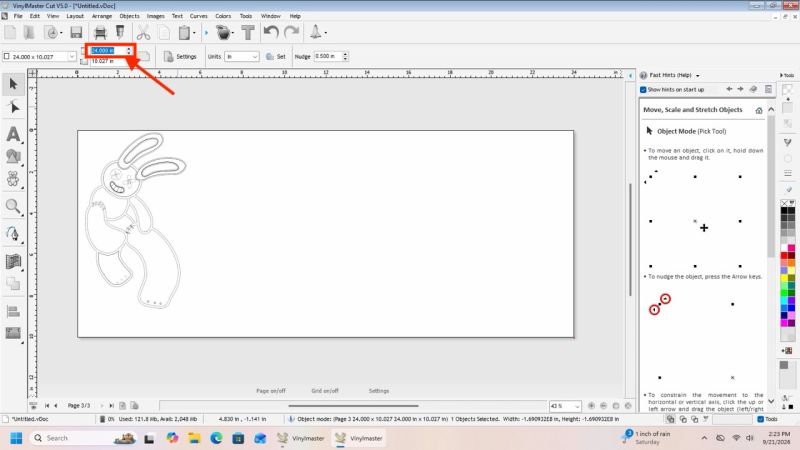Select the Shapes tool in toolbox

point(13,157)
